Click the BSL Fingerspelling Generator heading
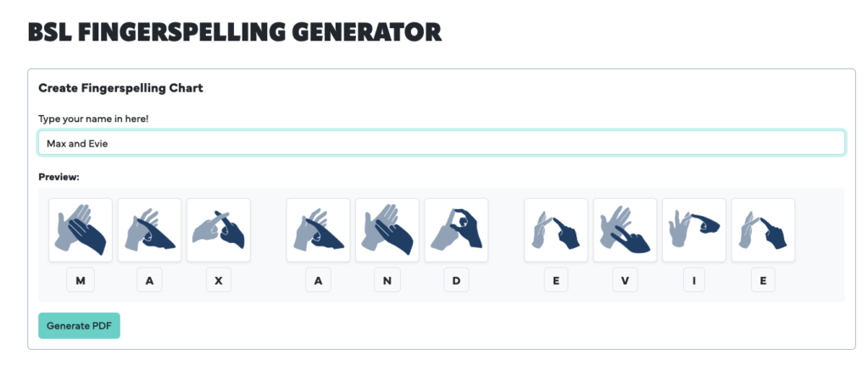The height and width of the screenshot is (365, 868). pos(235,32)
